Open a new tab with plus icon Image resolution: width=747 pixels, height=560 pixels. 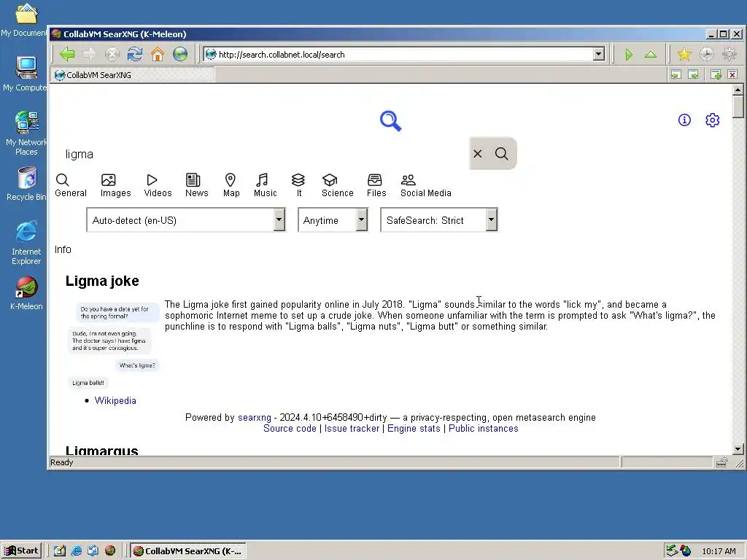coord(716,75)
